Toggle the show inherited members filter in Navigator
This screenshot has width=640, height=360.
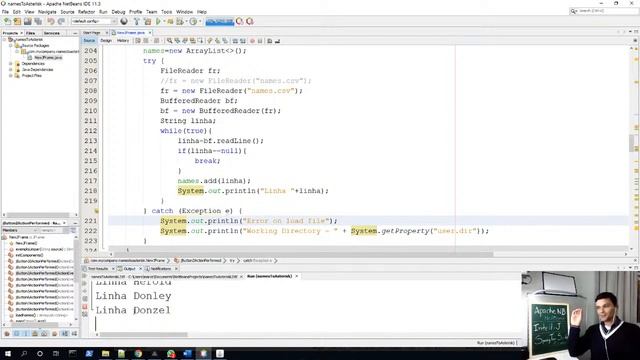[7, 334]
